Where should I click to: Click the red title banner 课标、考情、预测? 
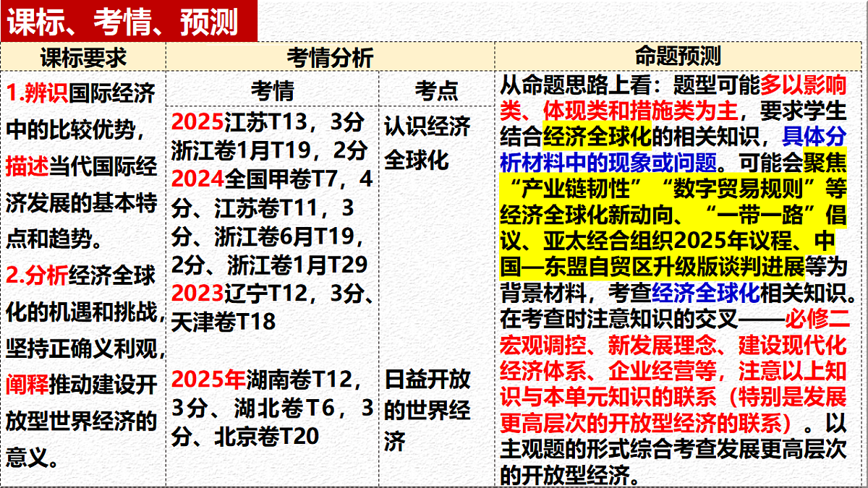pos(128,22)
